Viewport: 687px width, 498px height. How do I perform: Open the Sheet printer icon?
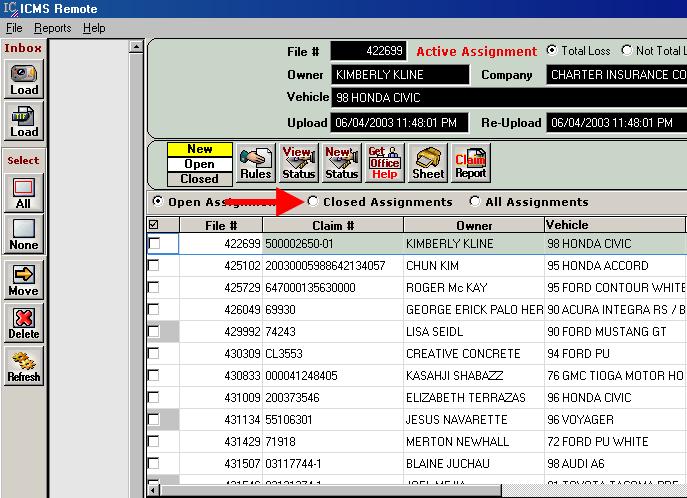point(428,163)
